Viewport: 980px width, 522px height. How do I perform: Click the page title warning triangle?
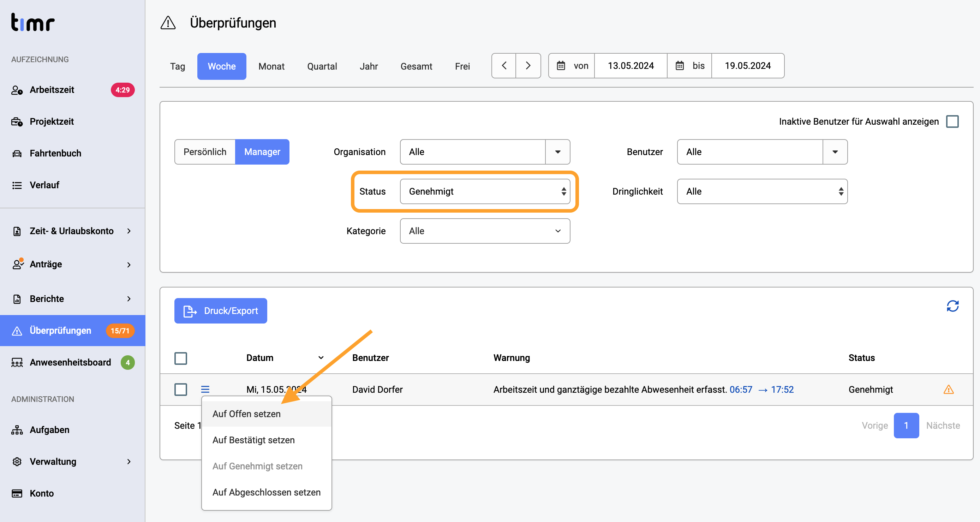pos(168,23)
